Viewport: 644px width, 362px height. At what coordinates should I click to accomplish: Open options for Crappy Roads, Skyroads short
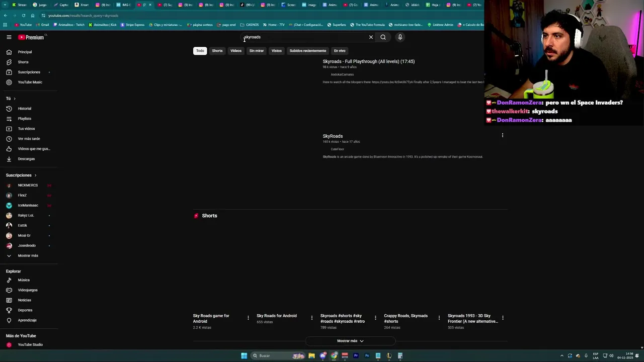pyautogui.click(x=439, y=318)
